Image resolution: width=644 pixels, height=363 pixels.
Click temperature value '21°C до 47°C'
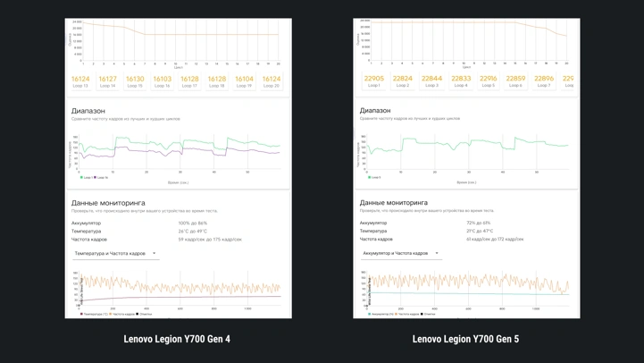[x=480, y=231]
